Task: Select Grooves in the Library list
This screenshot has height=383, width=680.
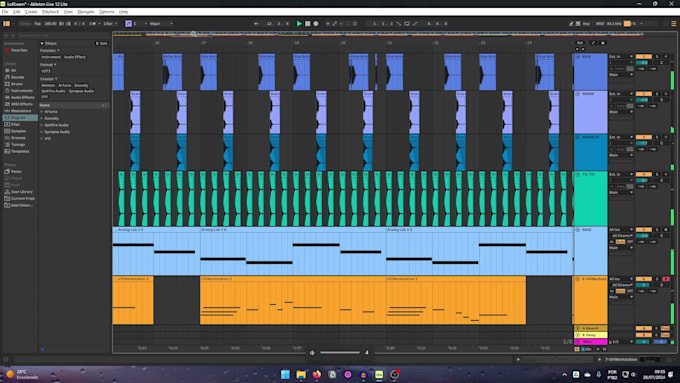Action: (x=18, y=137)
